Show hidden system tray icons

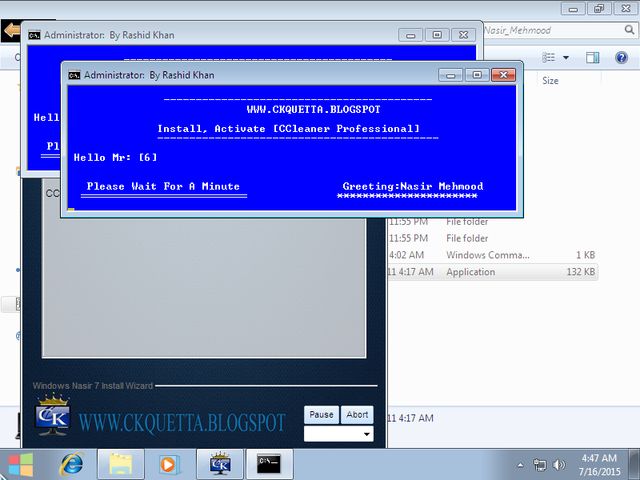520,465
